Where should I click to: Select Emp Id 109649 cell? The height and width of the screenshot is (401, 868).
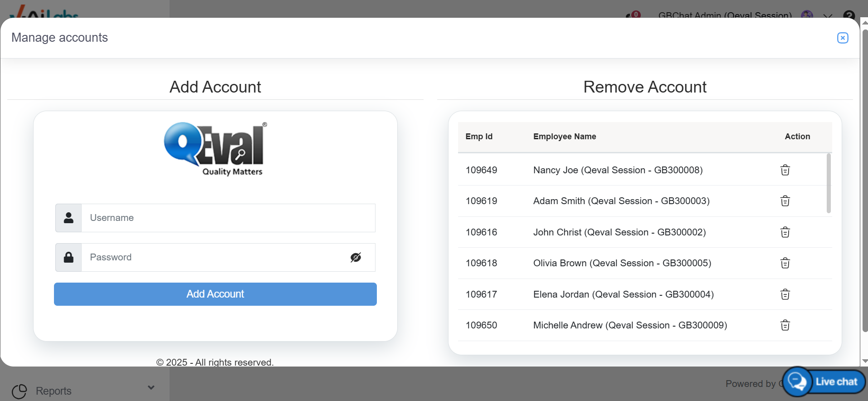tap(481, 170)
